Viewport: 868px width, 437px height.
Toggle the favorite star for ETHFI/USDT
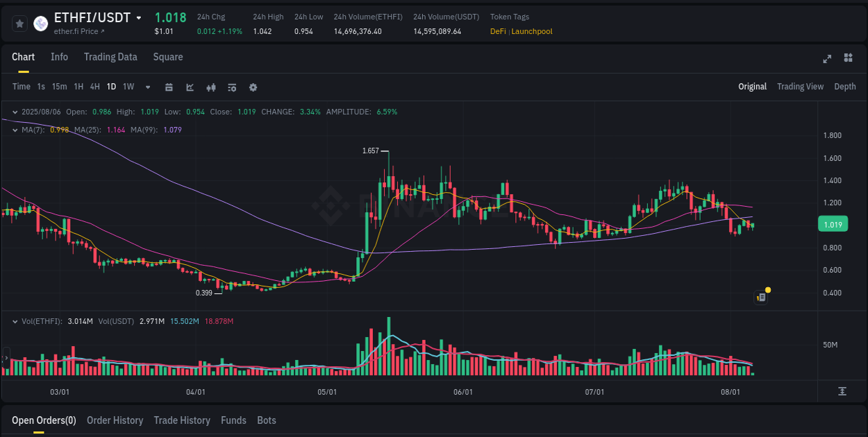click(x=19, y=23)
